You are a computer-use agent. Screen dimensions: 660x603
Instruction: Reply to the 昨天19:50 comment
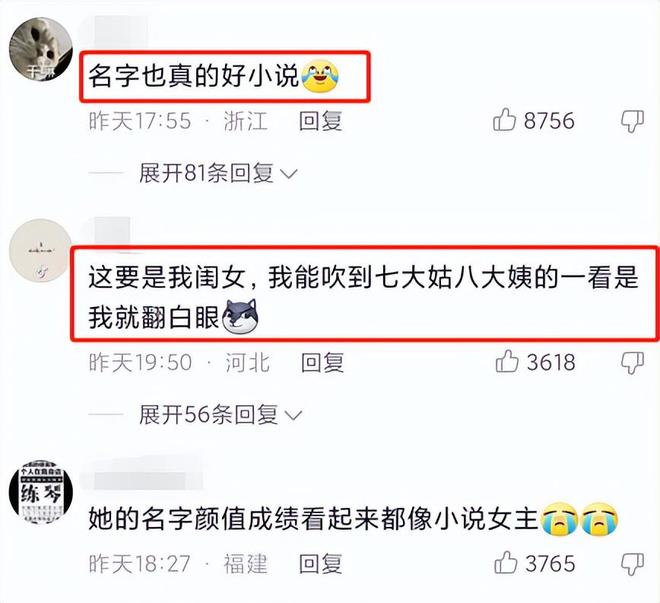point(322,362)
